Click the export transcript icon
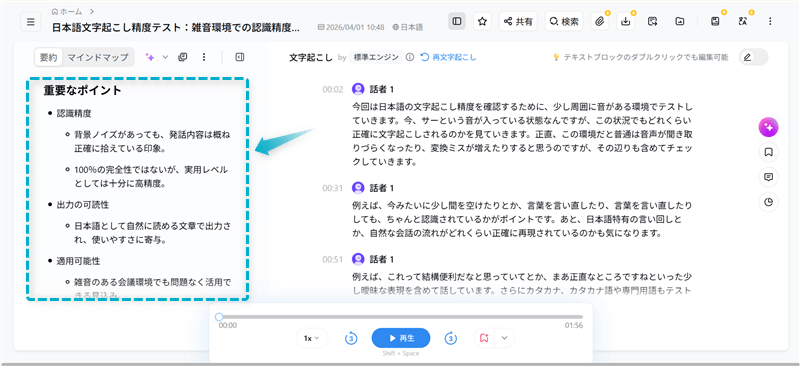Viewport: 800px width, 366px height. (x=652, y=21)
